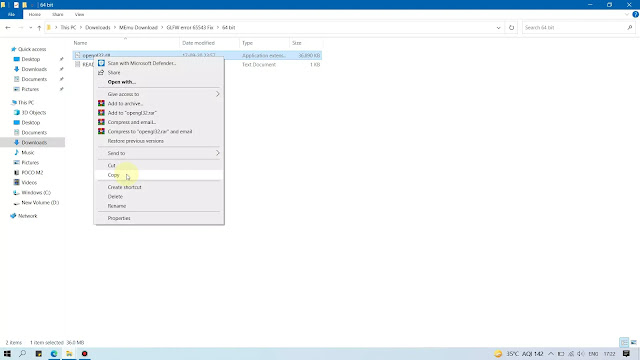Go up one folder level
The height and width of the screenshot is (360, 640).
coord(39,28)
